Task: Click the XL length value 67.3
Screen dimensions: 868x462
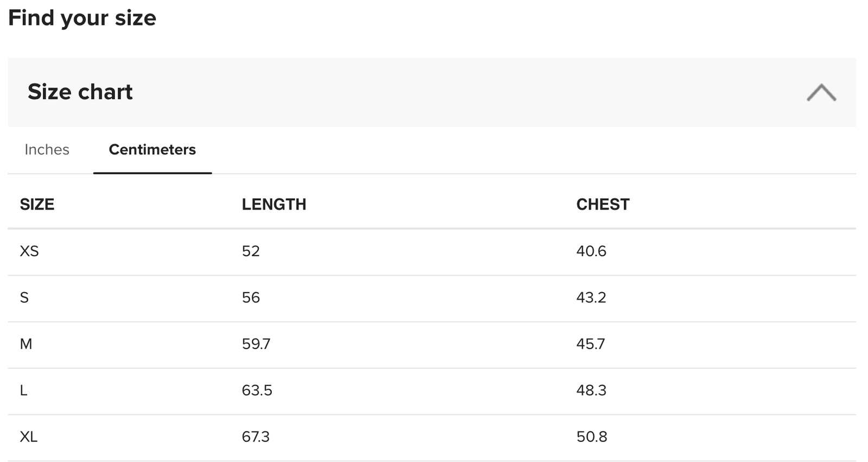Action: pos(256,437)
